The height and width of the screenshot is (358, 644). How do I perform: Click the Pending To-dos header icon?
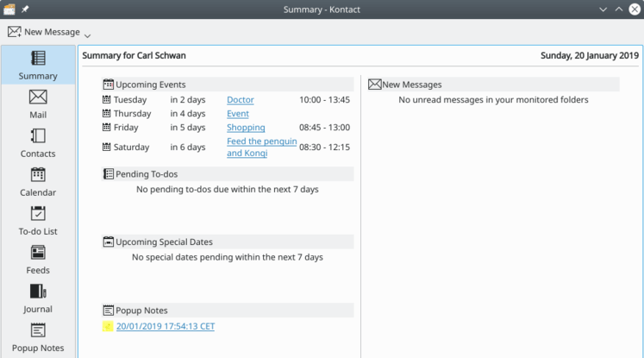108,174
